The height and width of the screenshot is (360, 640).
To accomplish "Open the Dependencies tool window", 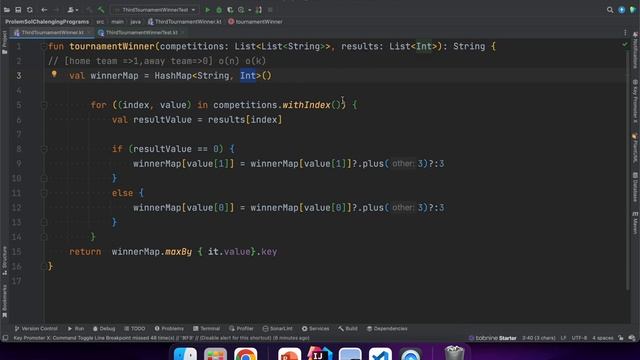I will click(x=387, y=329).
